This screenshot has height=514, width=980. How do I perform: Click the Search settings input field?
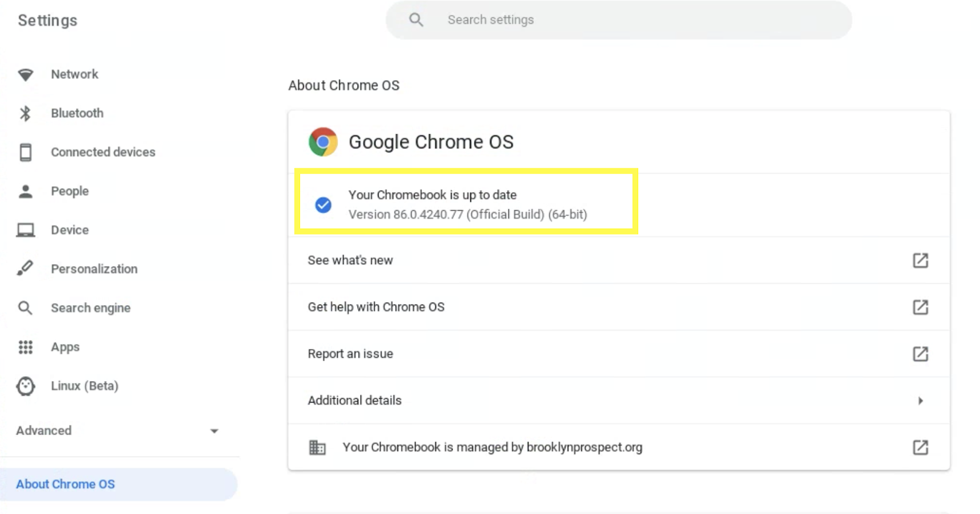619,20
